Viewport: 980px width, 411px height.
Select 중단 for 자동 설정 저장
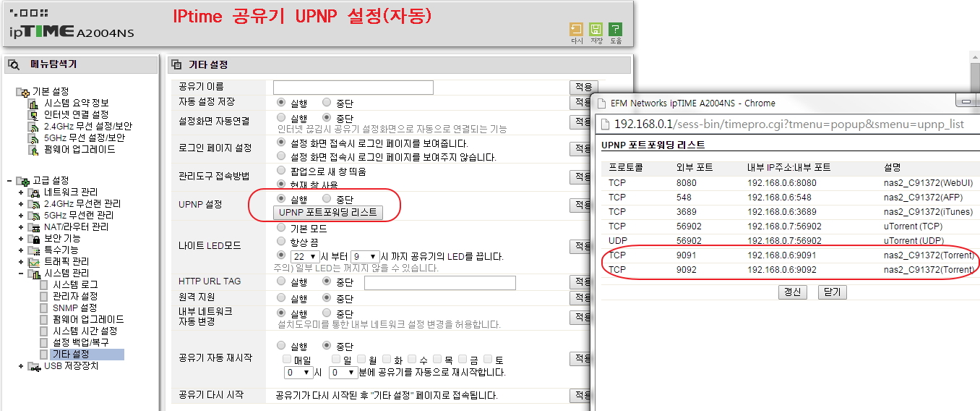[327, 102]
